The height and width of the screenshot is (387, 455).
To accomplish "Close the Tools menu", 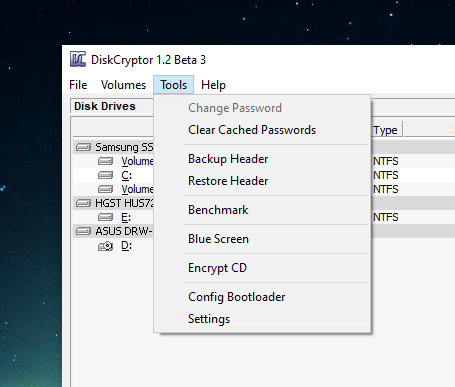I will tap(173, 85).
